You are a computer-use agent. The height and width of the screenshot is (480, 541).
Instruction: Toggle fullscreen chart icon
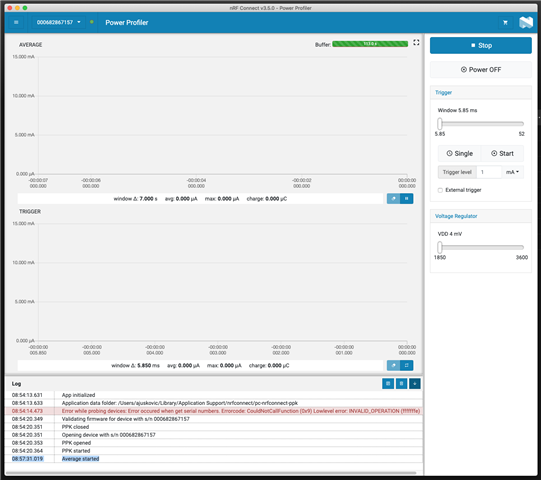416,42
